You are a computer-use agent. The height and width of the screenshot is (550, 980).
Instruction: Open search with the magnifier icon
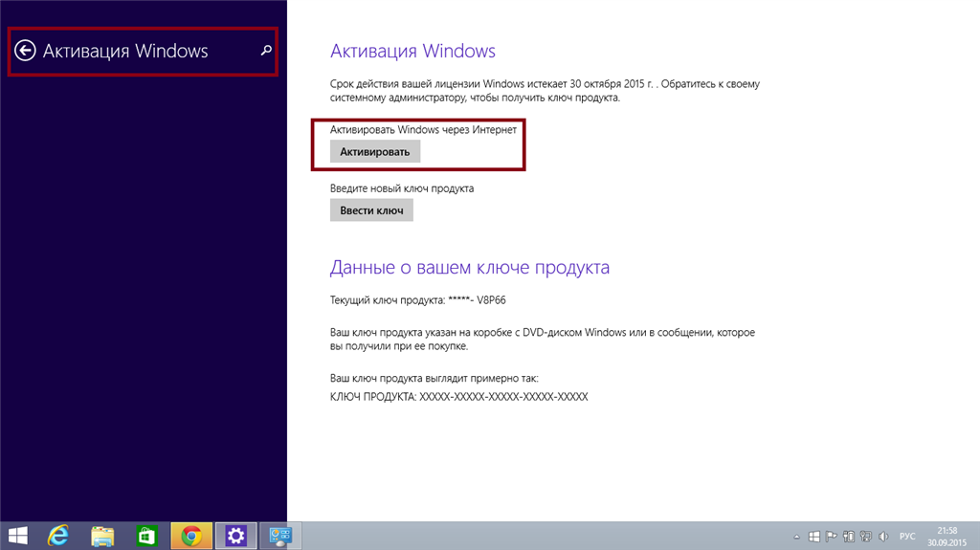(x=266, y=50)
